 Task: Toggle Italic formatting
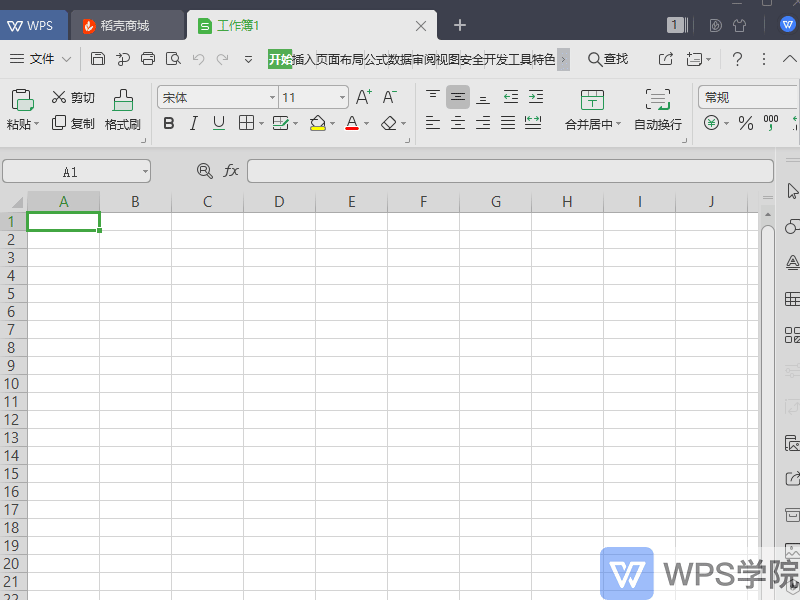193,123
